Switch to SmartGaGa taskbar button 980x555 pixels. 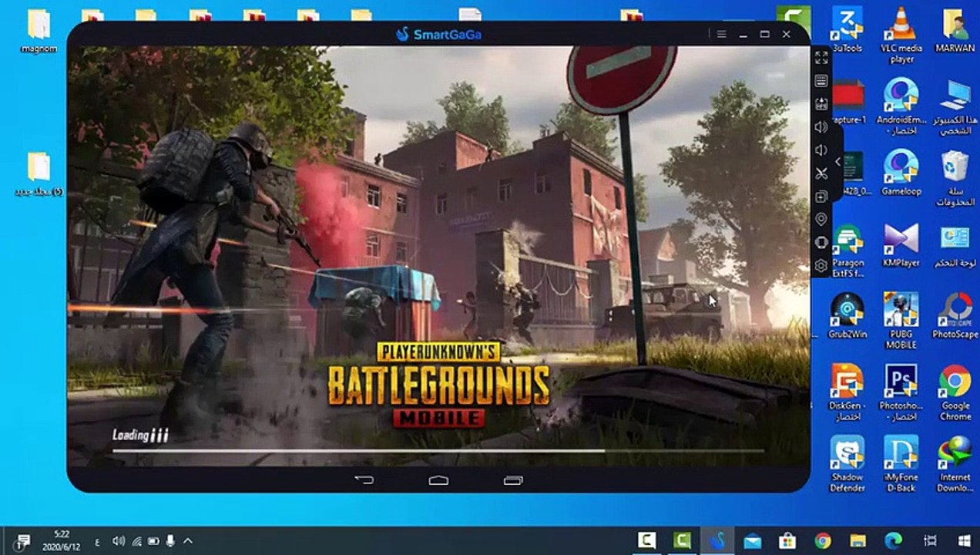(717, 540)
